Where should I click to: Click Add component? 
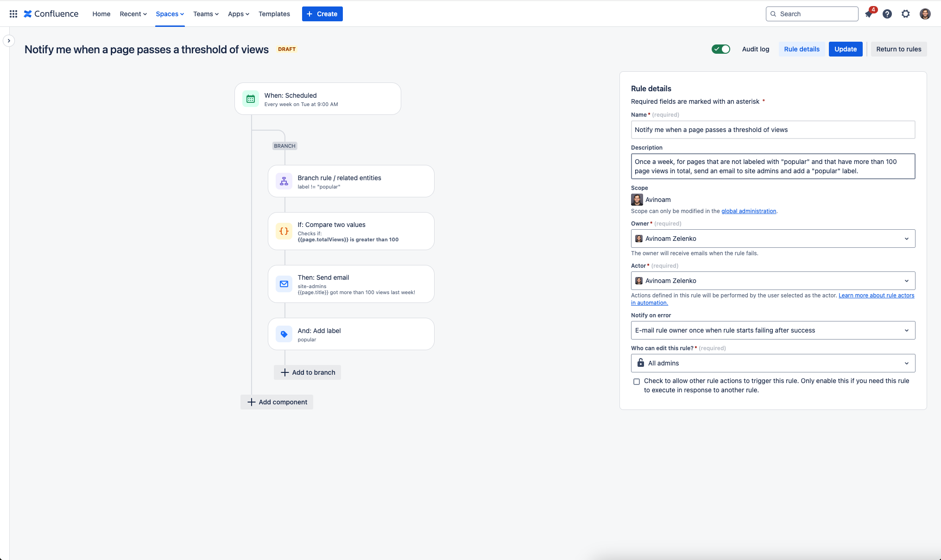tap(277, 402)
